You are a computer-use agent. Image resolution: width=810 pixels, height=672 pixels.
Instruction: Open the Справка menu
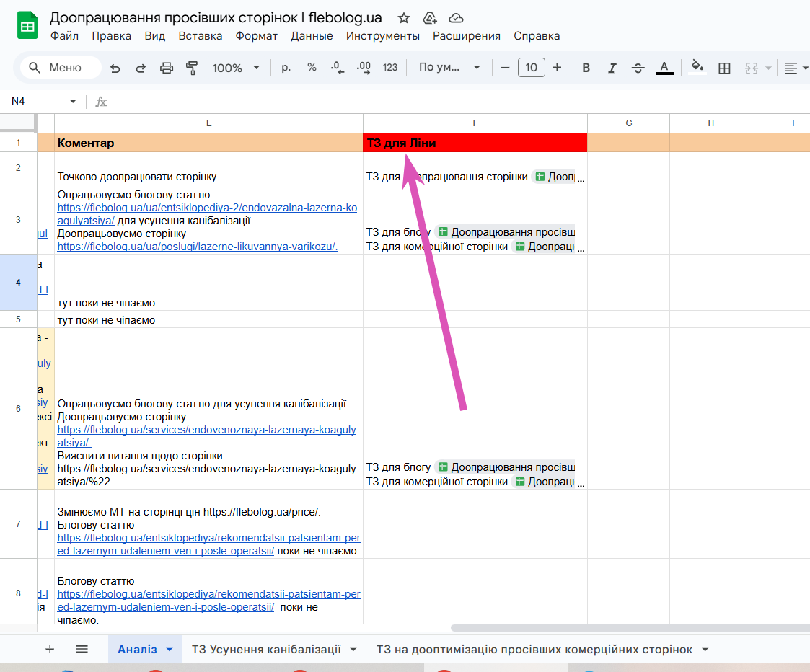coord(537,36)
